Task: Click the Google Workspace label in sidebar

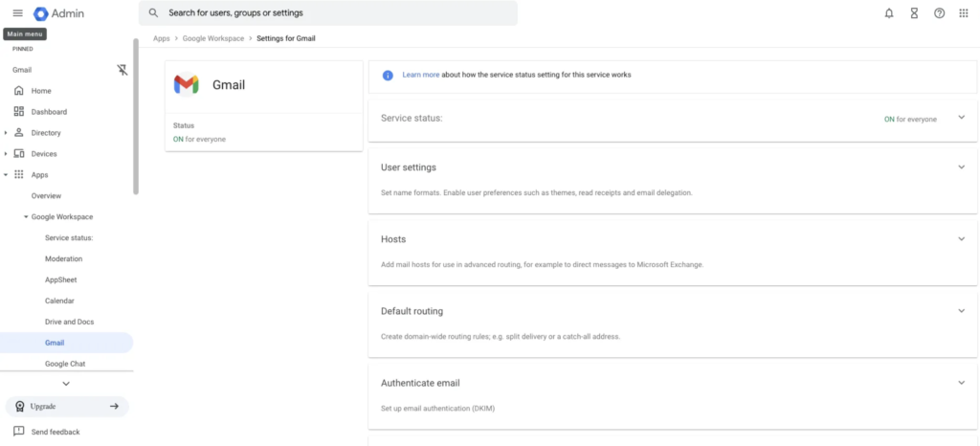Action: click(x=62, y=216)
